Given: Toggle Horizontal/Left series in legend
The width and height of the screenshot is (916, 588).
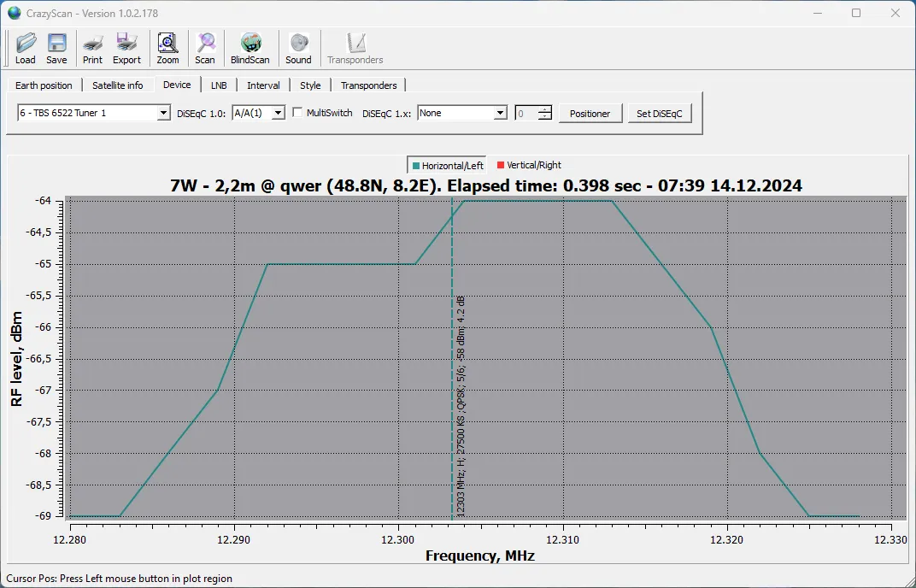Looking at the screenshot, I should (447, 166).
